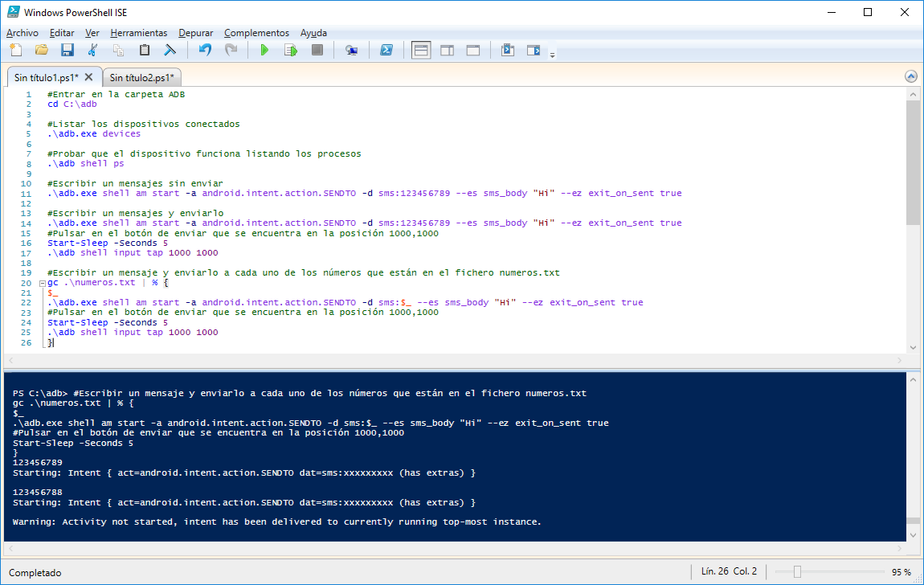This screenshot has height=585, width=924.
Task: Collapse the code block at line 20
Action: (x=43, y=284)
